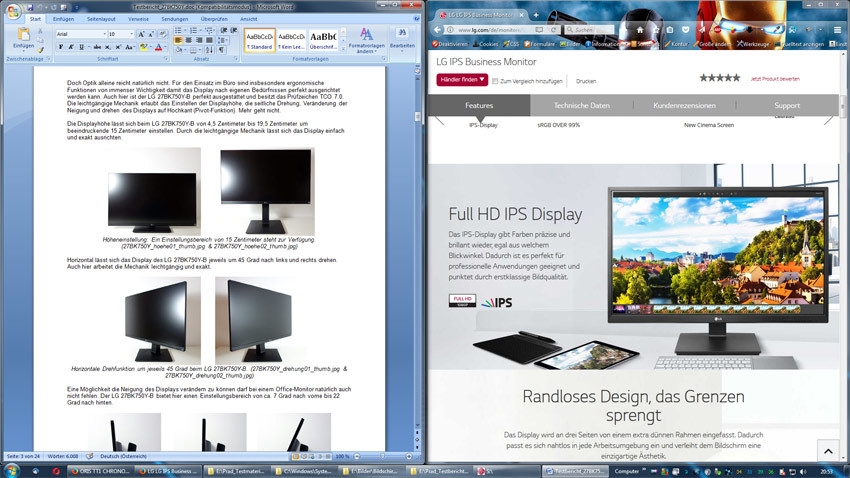
Task: Click Cookies in web developer toolbar
Action: coord(485,44)
